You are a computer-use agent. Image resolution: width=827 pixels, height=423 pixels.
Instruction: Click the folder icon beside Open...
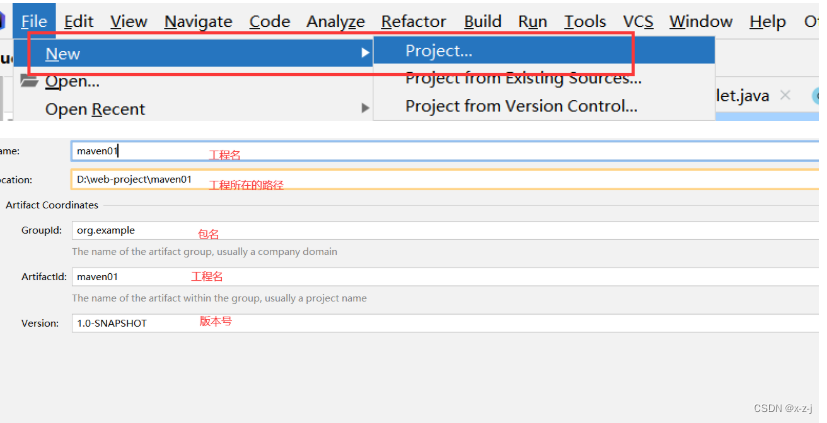coord(29,81)
